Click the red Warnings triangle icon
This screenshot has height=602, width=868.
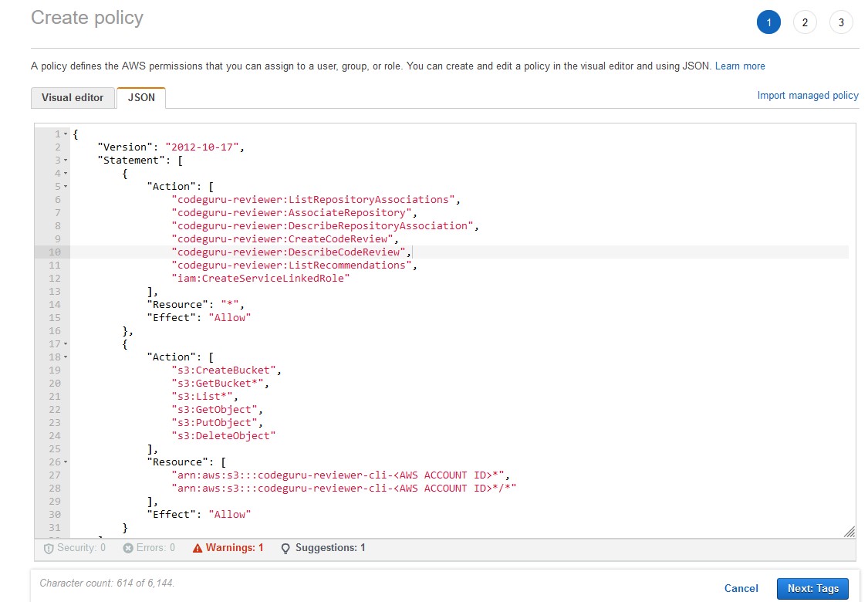click(x=198, y=548)
